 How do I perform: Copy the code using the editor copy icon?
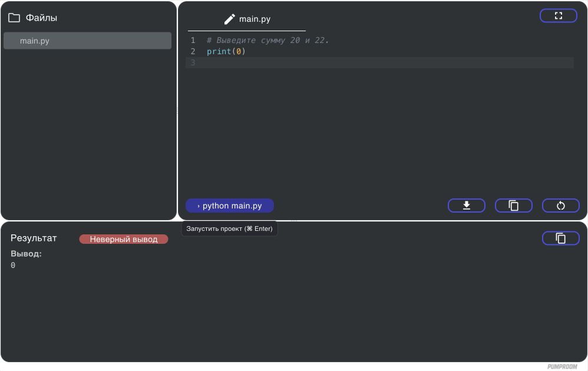coord(514,206)
